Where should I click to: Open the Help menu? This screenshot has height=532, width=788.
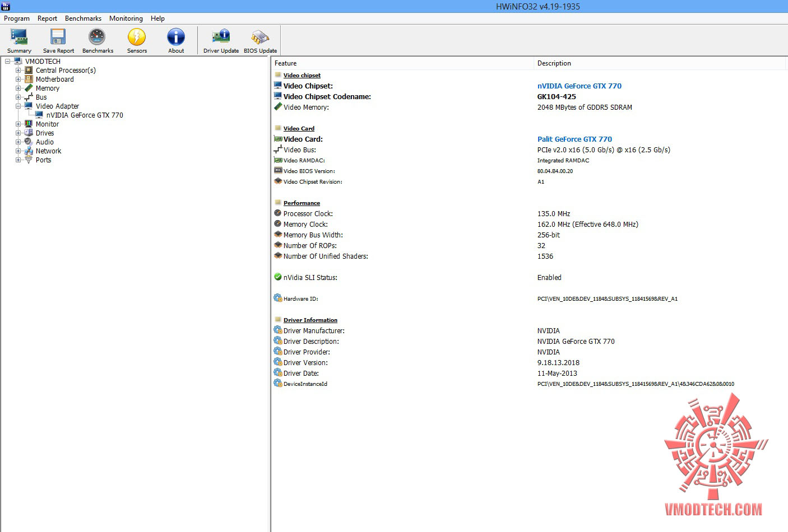[x=157, y=18]
